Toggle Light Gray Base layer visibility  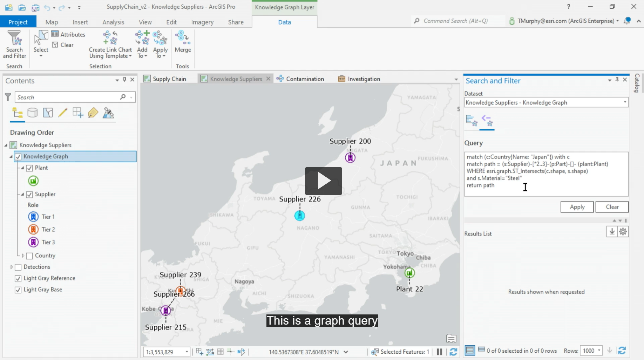coord(18,290)
